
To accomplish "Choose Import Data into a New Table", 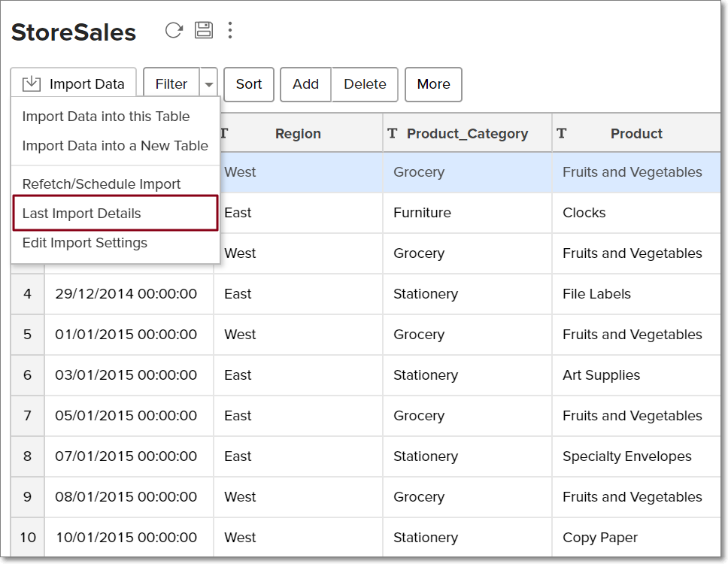I will click(x=114, y=146).
